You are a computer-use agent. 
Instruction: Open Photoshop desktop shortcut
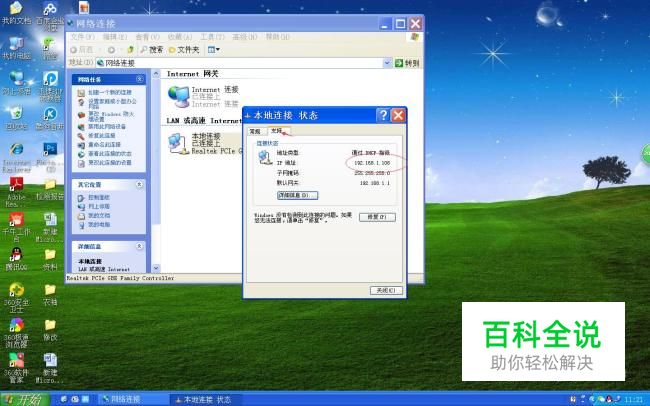point(50,157)
